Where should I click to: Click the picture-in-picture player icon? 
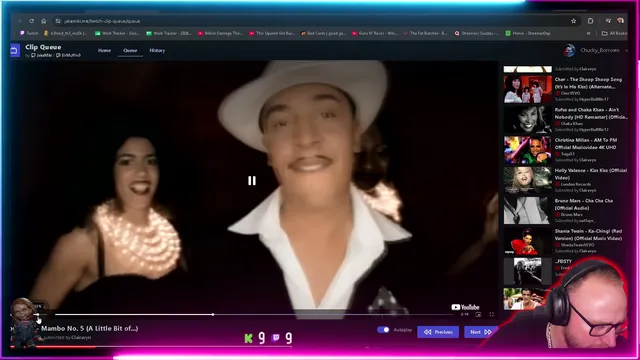(x=478, y=314)
